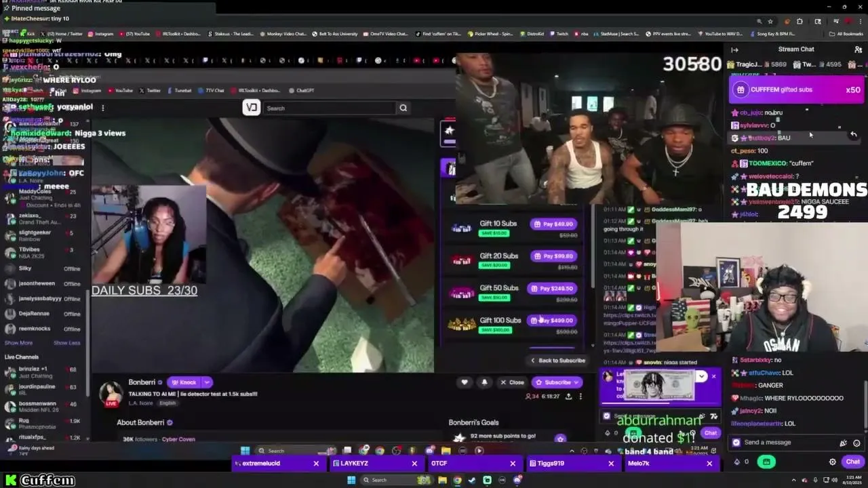Screen dimensions: 868x488
Task: Click the Close button beside Subscribe
Action: 512,382
